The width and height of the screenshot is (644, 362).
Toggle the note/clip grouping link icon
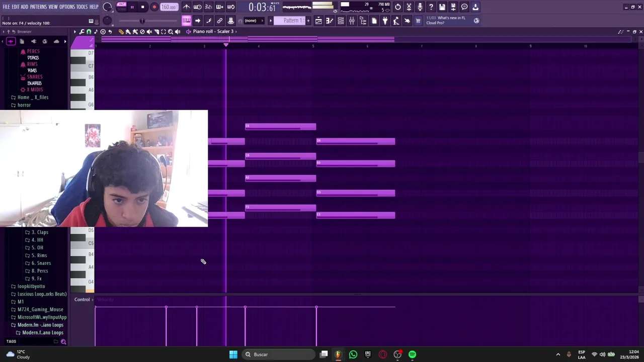(x=219, y=21)
